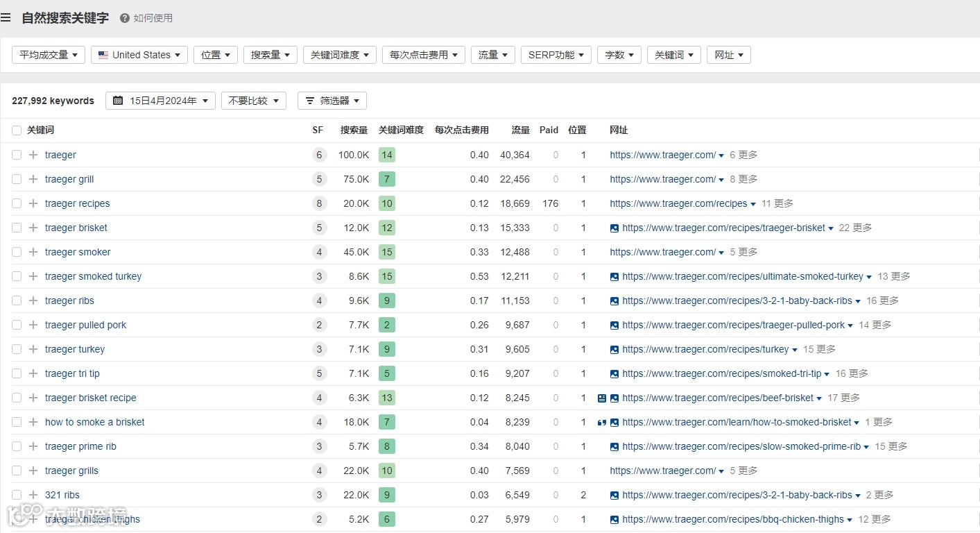Screen dimensions: 980x533
Task: Expand the 位置 filter dropdown
Action: click(216, 55)
